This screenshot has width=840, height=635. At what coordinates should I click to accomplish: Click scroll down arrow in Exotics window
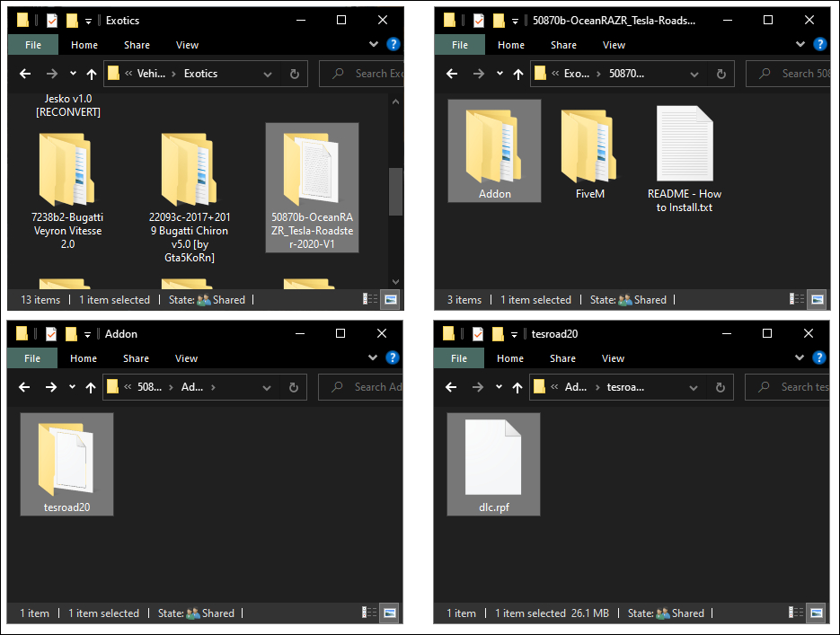(x=395, y=282)
